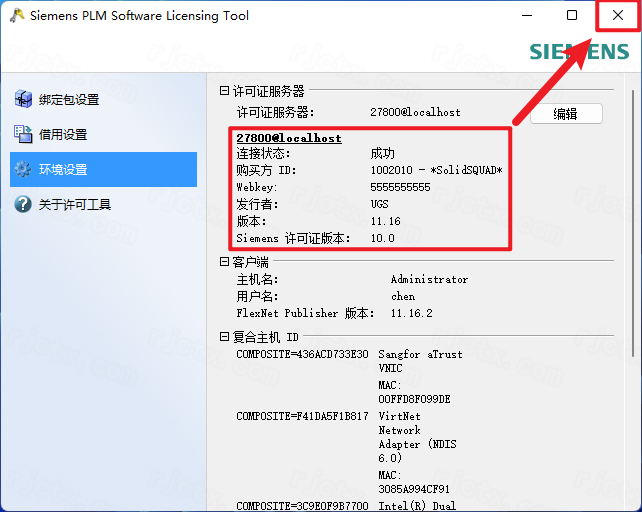Screen dimensions: 642x512
Task: Click the app icon in title bar
Action: coord(15,16)
